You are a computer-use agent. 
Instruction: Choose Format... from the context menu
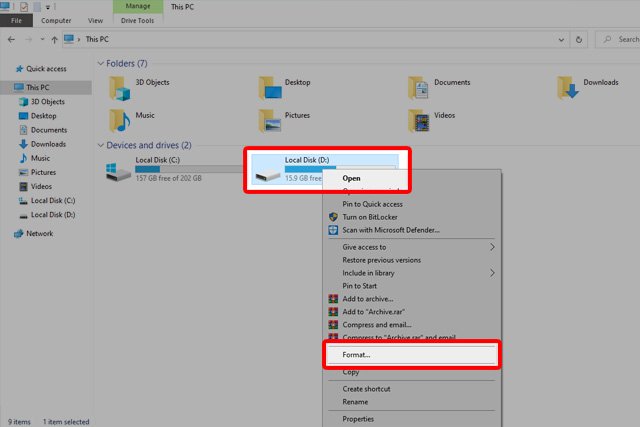356,355
